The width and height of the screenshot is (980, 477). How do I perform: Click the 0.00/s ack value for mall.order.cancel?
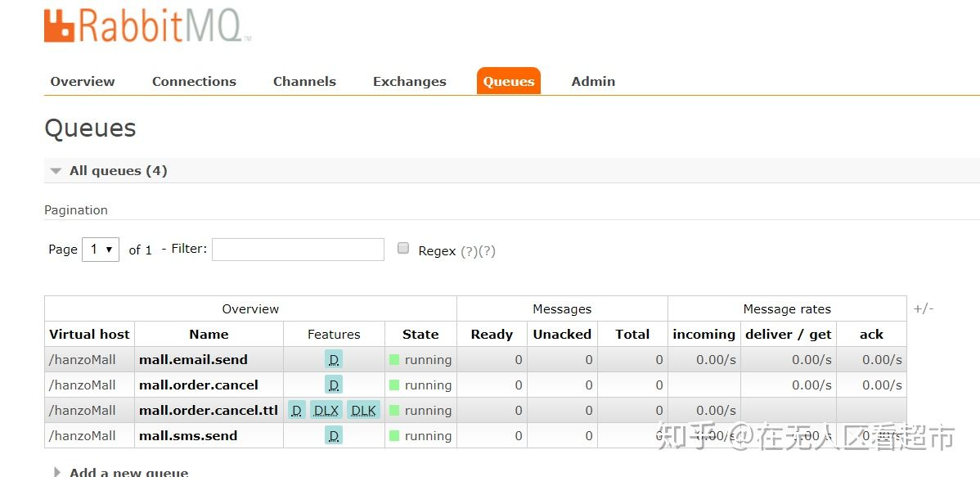pyautogui.click(x=882, y=385)
